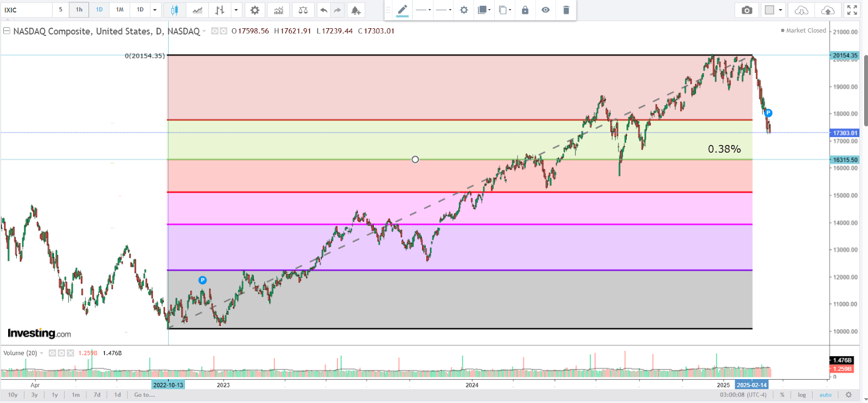Lock the selected drawing
868x403 pixels.
[x=525, y=10]
